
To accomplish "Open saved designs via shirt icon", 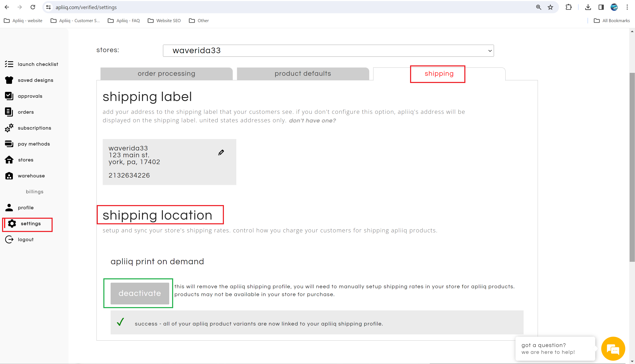I will pos(9,80).
